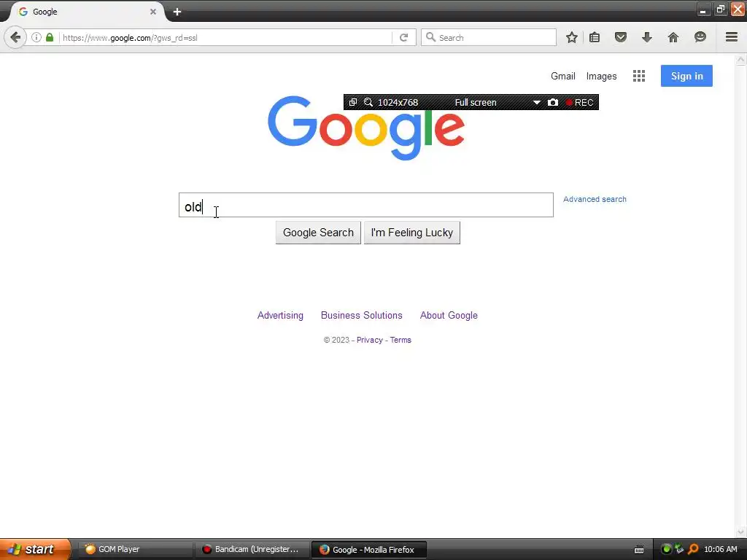The height and width of the screenshot is (560, 747).
Task: Click the Bandicam 1024x768 resolution label
Action: point(398,102)
